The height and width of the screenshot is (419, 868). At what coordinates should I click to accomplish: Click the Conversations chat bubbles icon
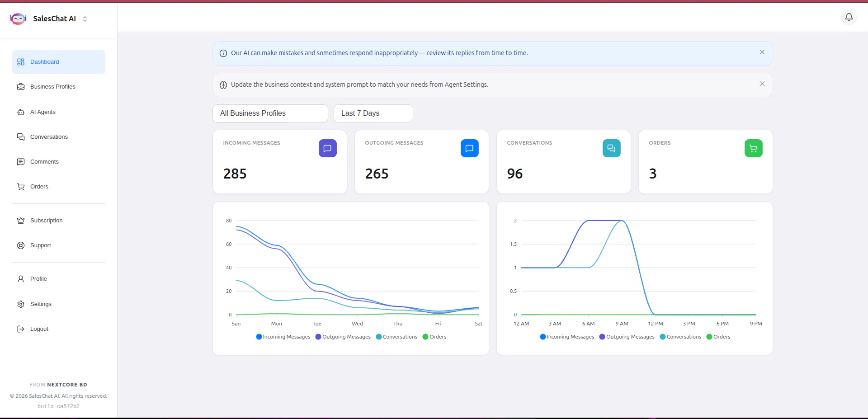(21, 137)
